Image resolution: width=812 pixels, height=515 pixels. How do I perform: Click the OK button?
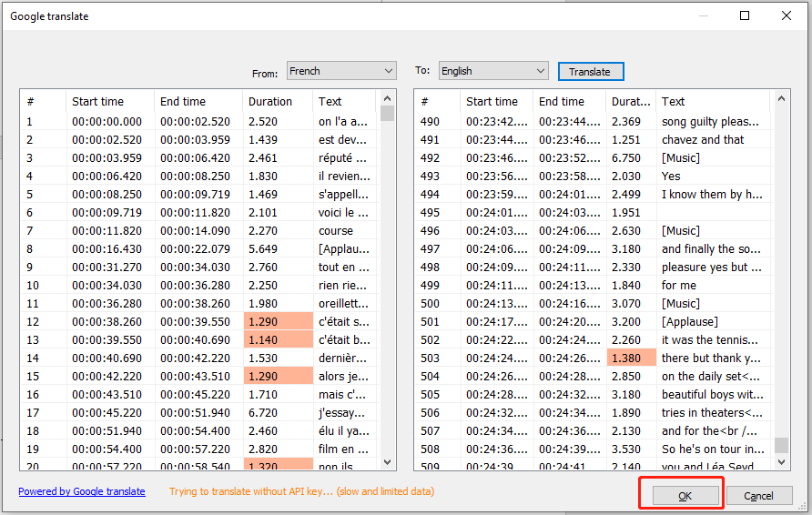(685, 495)
